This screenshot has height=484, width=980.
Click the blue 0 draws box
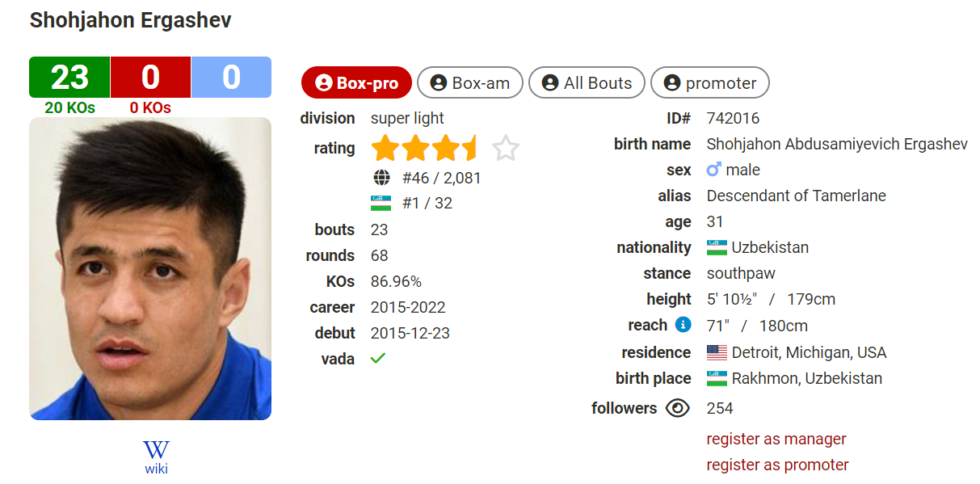(231, 78)
